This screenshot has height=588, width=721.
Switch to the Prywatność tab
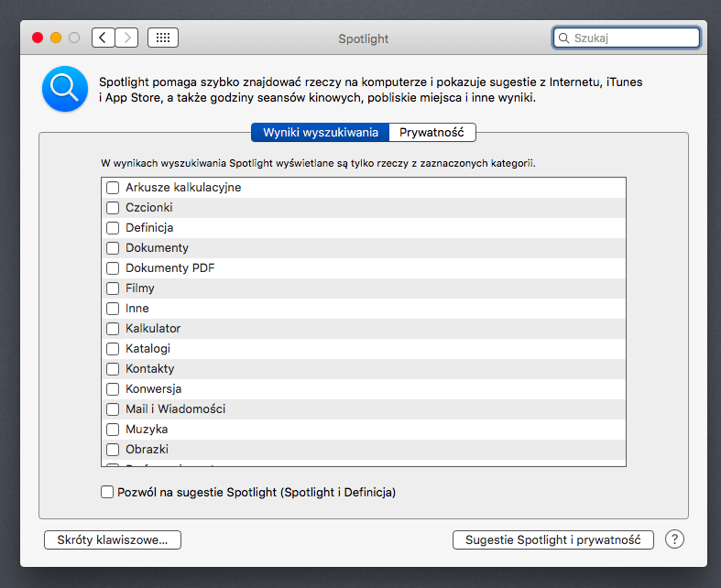pos(432,132)
